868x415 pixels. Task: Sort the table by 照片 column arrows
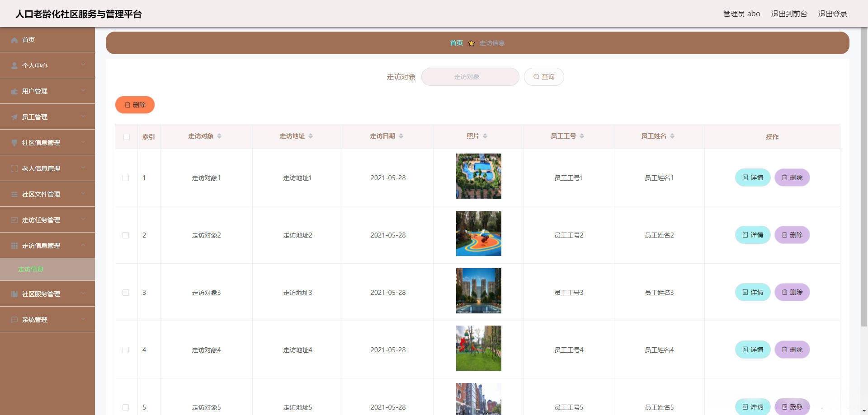click(x=485, y=136)
